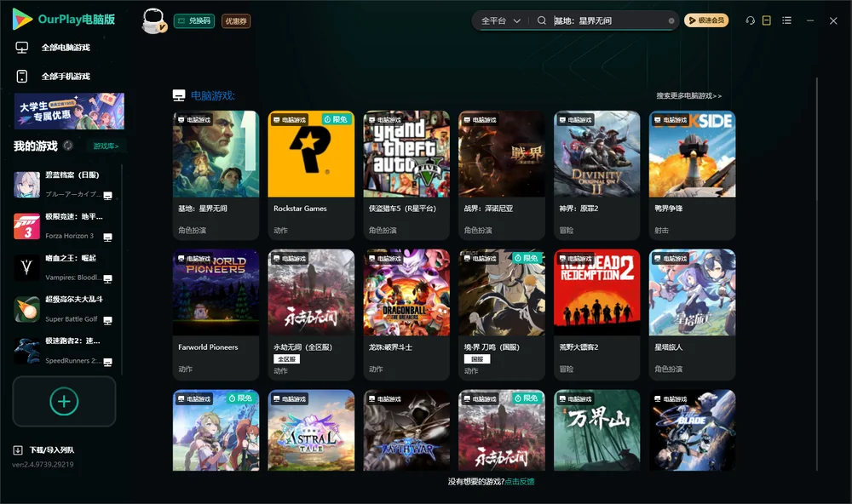Open the user avatar profile
Screen dimensions: 852x504
click(x=153, y=20)
